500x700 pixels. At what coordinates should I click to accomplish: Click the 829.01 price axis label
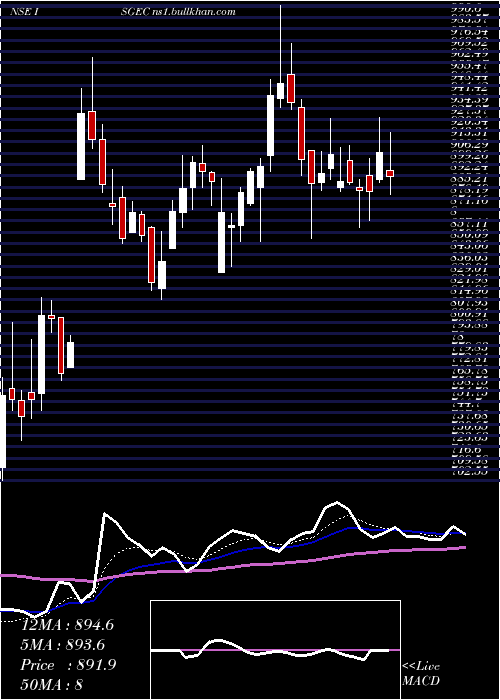468,269
